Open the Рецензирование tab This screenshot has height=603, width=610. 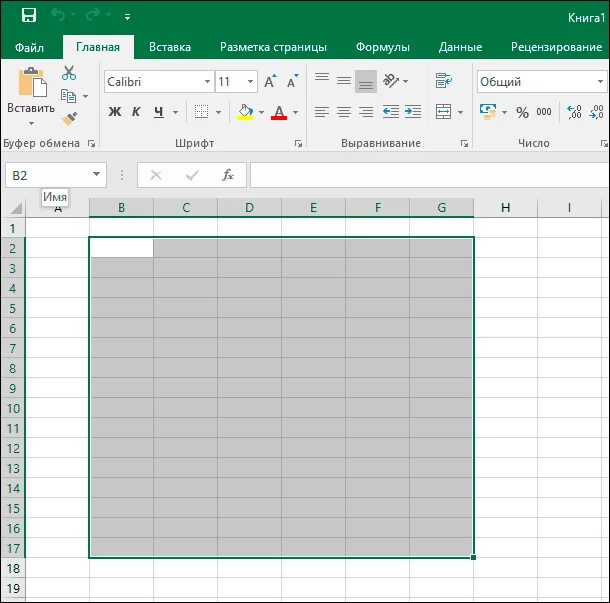[x=556, y=47]
